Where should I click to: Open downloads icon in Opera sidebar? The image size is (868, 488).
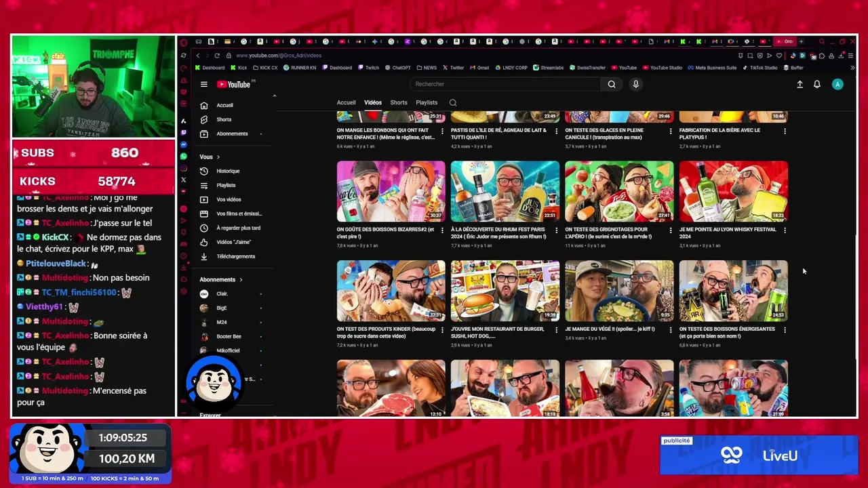[x=184, y=268]
